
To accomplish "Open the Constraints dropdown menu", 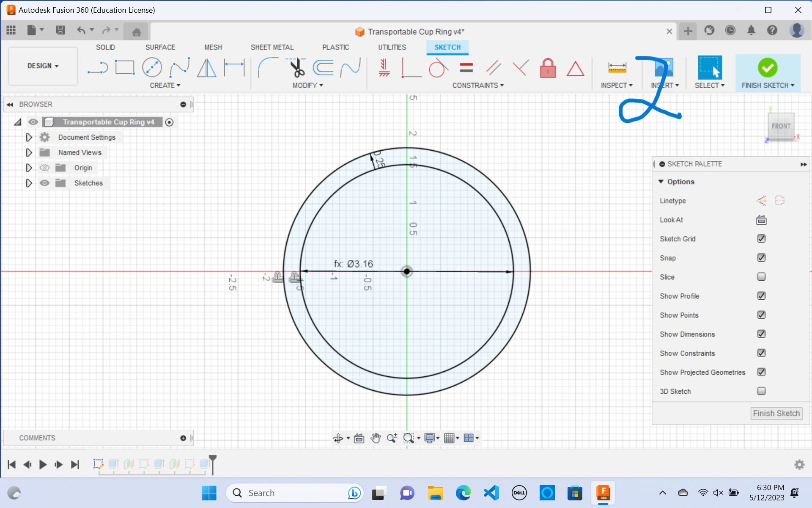I will point(478,85).
